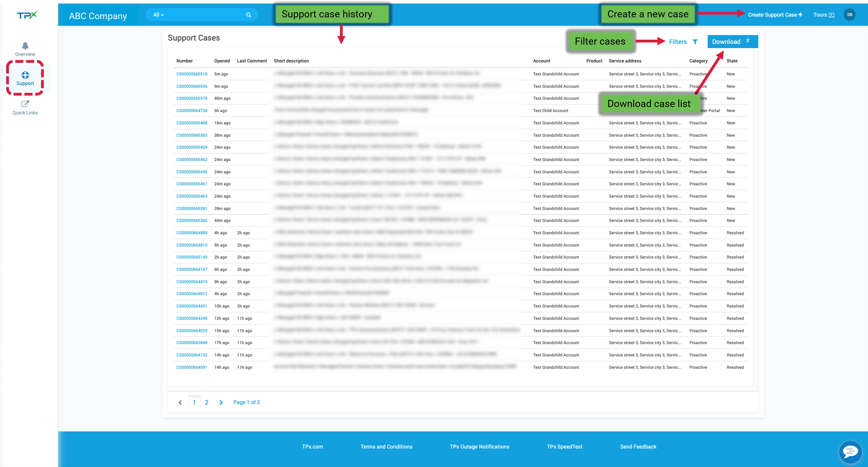Sort by Short description column header
This screenshot has width=868, height=467.
click(291, 61)
